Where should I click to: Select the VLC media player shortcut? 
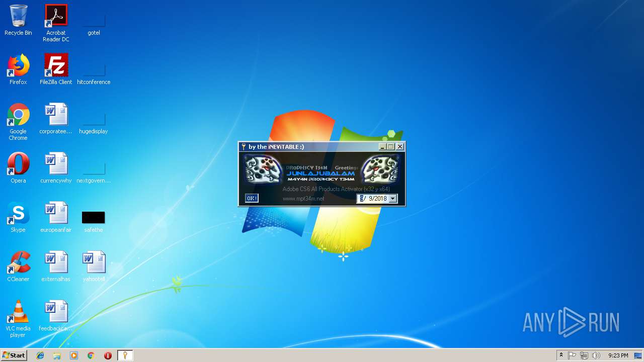pyautogui.click(x=18, y=319)
